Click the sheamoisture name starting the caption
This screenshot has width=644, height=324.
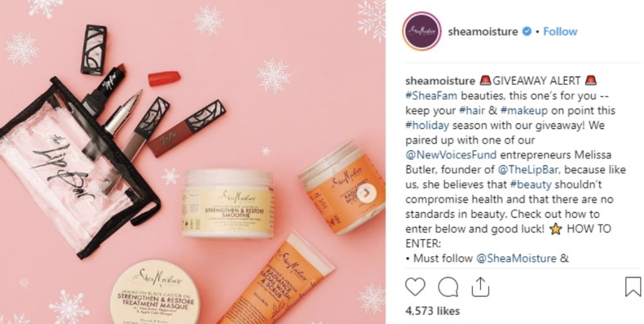tap(440, 81)
